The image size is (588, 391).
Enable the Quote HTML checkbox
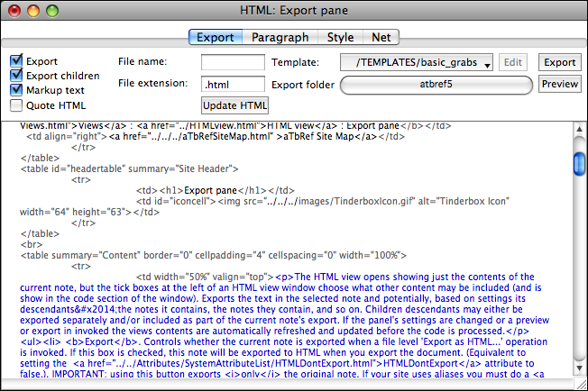16,105
